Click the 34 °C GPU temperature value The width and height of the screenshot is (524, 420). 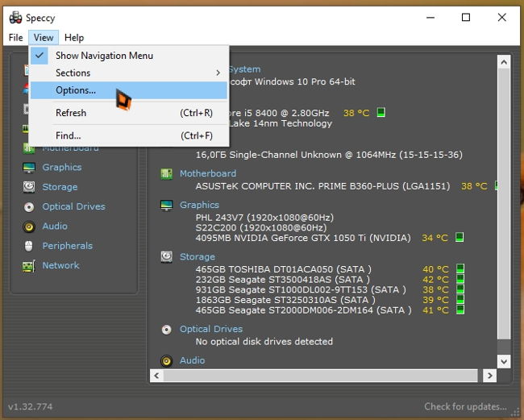coord(435,238)
